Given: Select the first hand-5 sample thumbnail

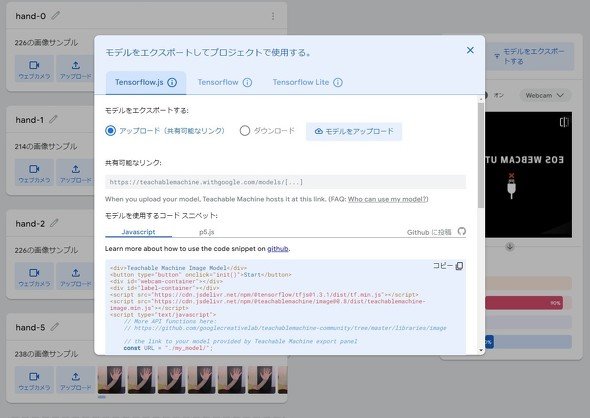Looking at the screenshot, I should 111,380.
